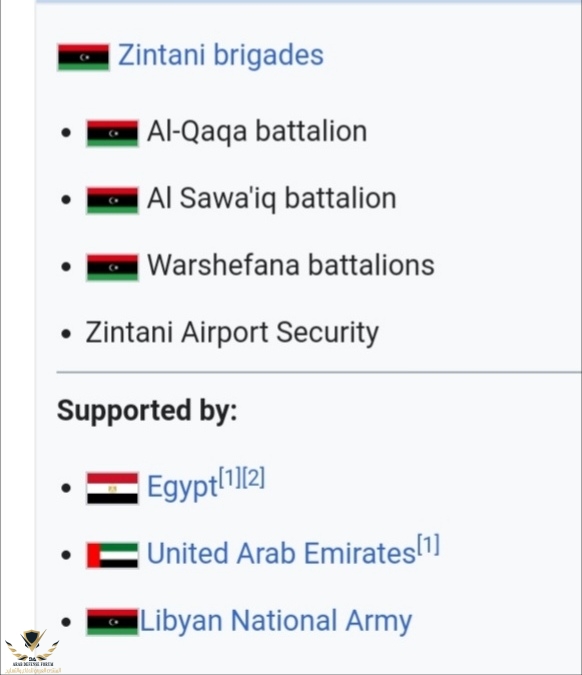
Task: Click the flag icon beside Al Sawa'iq battalion
Action: click(112, 200)
